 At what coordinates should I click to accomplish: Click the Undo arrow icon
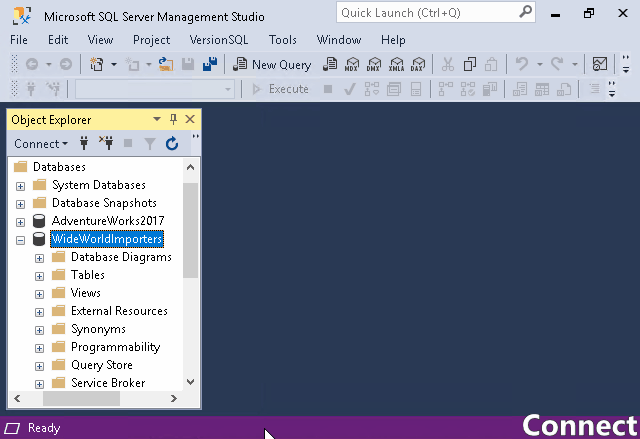click(522, 64)
